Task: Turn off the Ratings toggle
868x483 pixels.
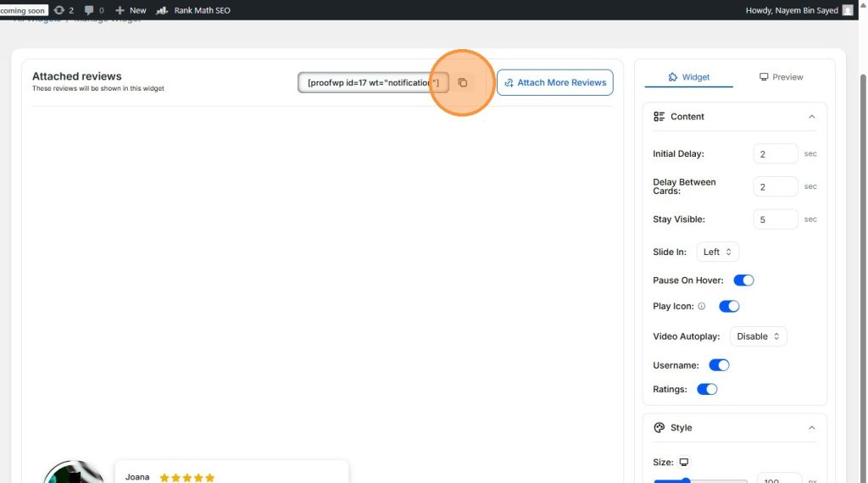Action: [x=707, y=389]
